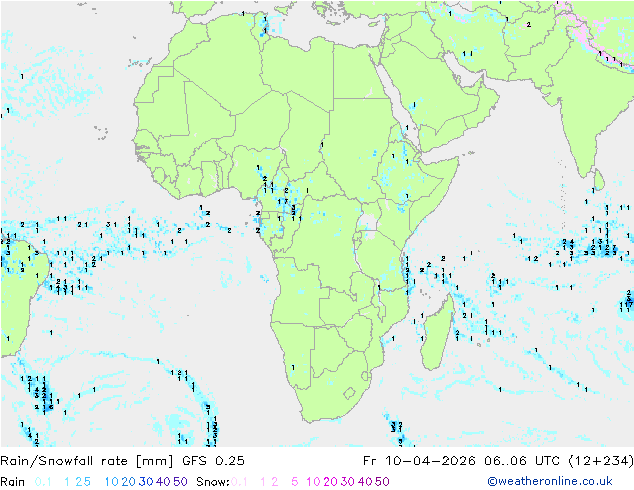Click the 'Snow:' legend label
634x490 pixels.
pos(213,482)
